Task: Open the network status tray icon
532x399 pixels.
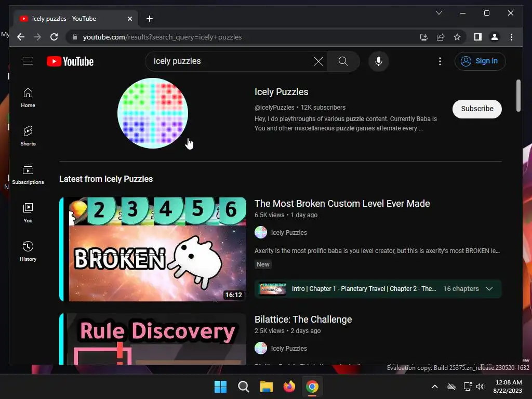Action: 468,387
